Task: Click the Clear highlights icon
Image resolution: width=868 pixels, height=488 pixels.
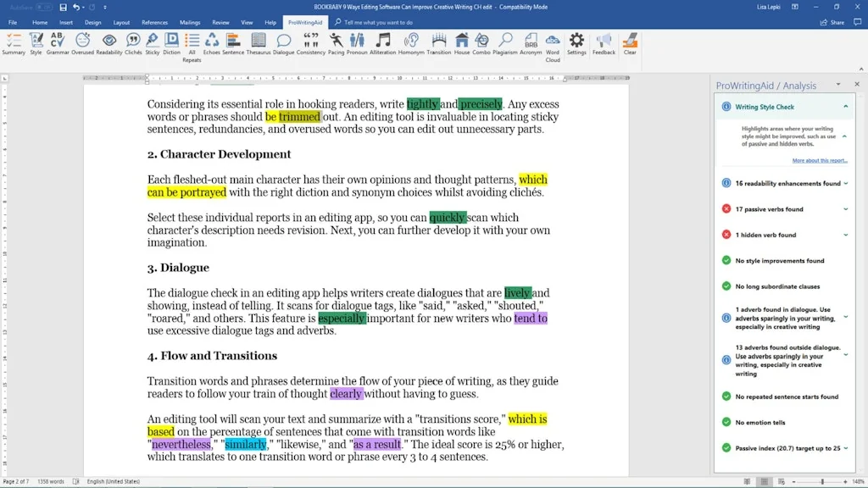Action: tap(630, 44)
